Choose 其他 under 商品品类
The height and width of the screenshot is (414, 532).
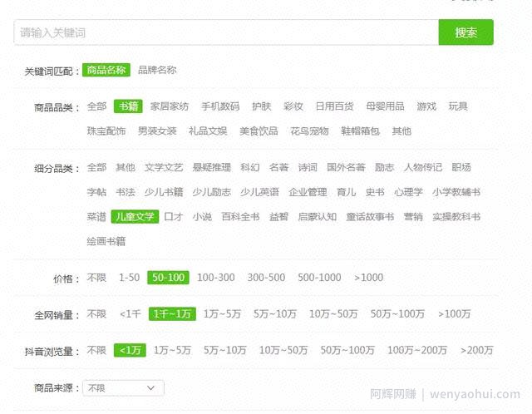tap(401, 131)
